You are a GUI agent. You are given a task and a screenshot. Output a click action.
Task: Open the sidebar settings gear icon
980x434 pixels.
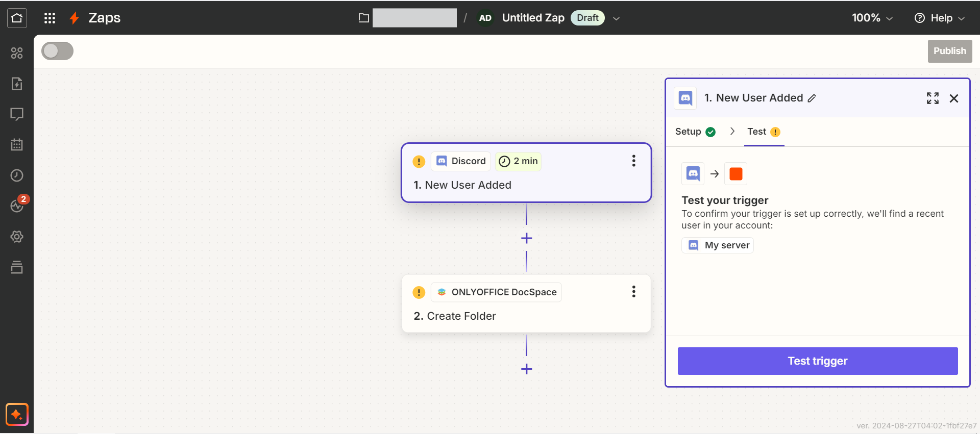[x=17, y=237]
